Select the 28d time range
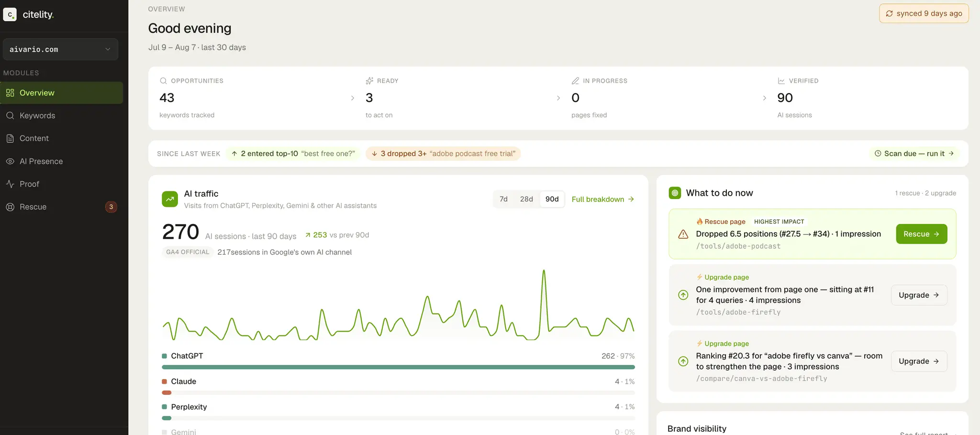 [526, 199]
